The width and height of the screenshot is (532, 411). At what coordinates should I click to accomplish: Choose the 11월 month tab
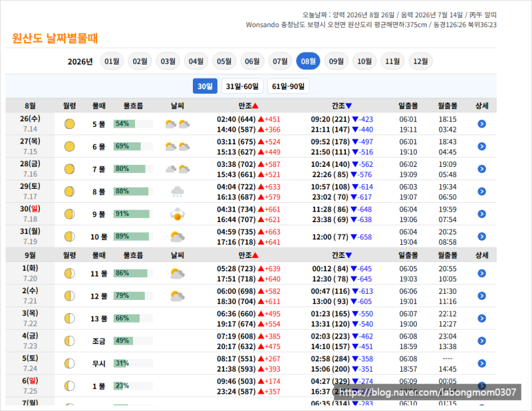392,61
